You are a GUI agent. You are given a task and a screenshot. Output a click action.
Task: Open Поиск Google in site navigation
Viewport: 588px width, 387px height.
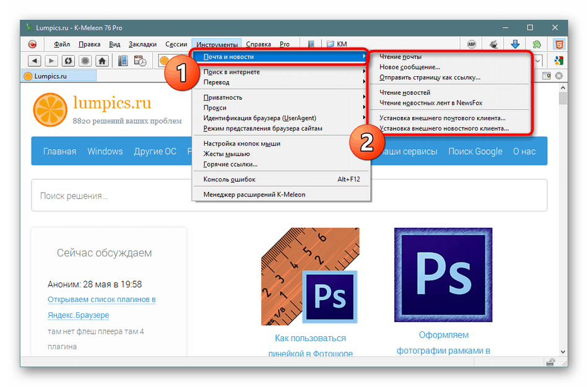tap(475, 151)
